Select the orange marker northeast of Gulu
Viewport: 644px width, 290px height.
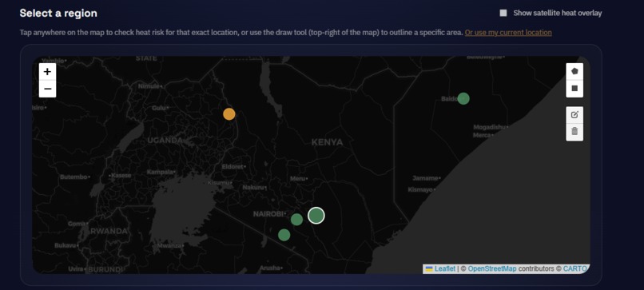(x=229, y=113)
